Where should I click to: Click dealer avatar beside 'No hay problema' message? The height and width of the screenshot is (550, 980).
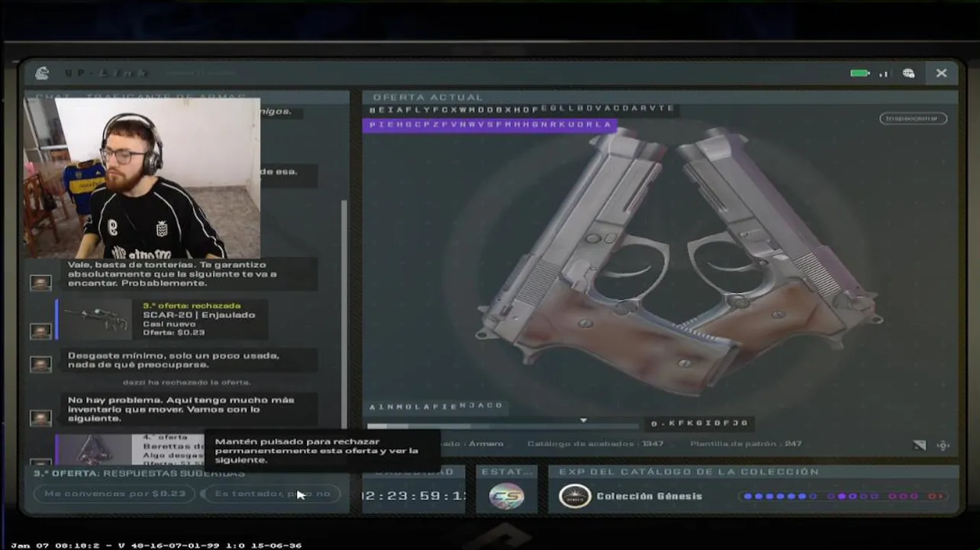point(40,418)
